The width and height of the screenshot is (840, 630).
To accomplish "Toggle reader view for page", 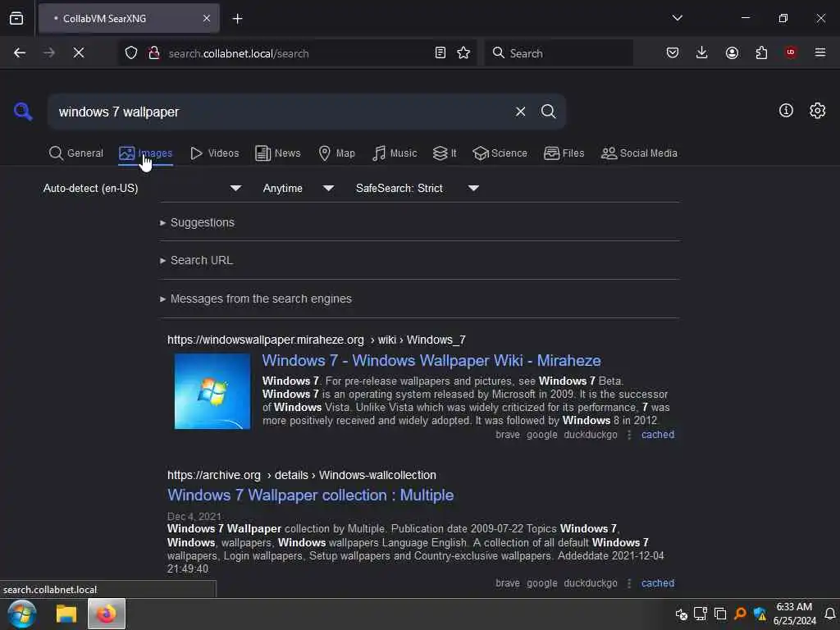I will click(441, 52).
